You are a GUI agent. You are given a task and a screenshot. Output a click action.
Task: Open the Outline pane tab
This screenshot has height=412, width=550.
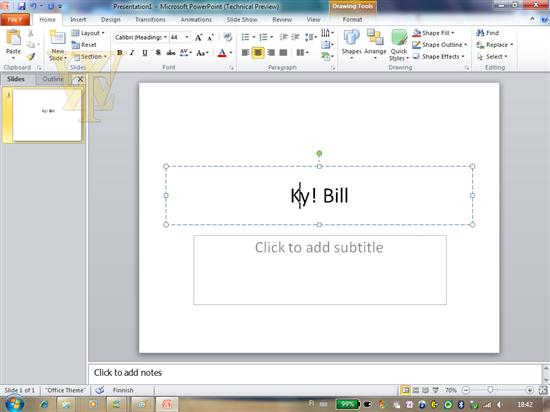click(x=53, y=79)
